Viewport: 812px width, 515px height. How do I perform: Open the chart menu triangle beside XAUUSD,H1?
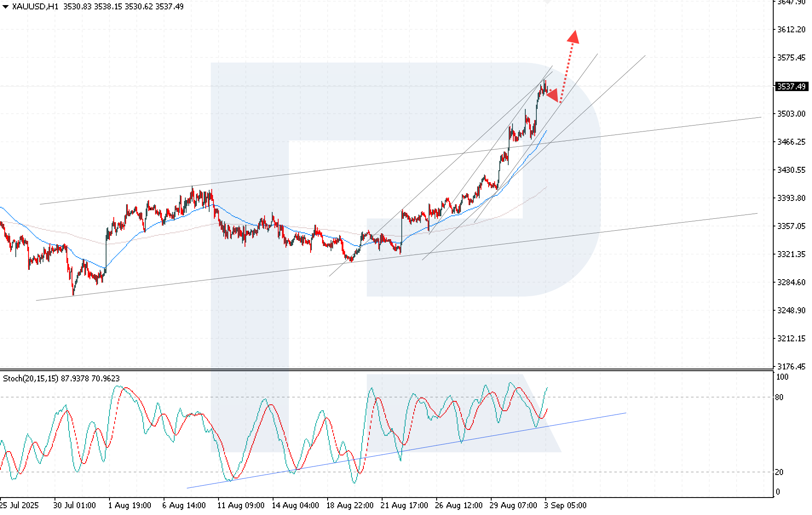coord(6,7)
